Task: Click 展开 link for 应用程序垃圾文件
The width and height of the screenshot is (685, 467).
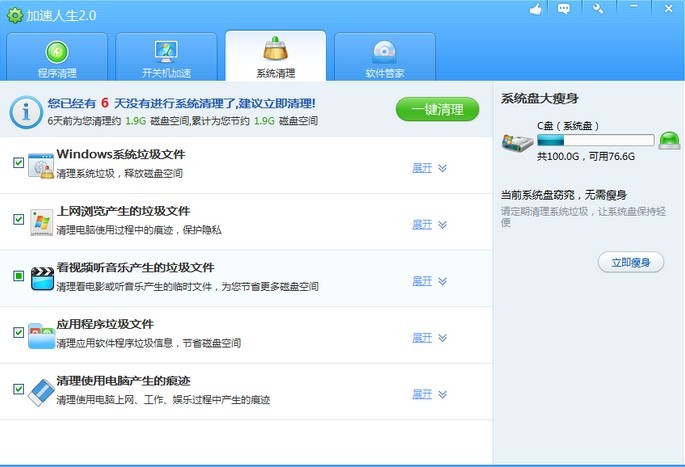Action: click(x=422, y=338)
